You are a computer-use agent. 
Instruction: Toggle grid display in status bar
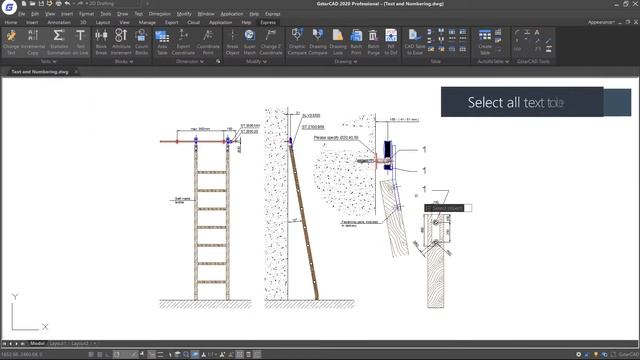[100, 355]
